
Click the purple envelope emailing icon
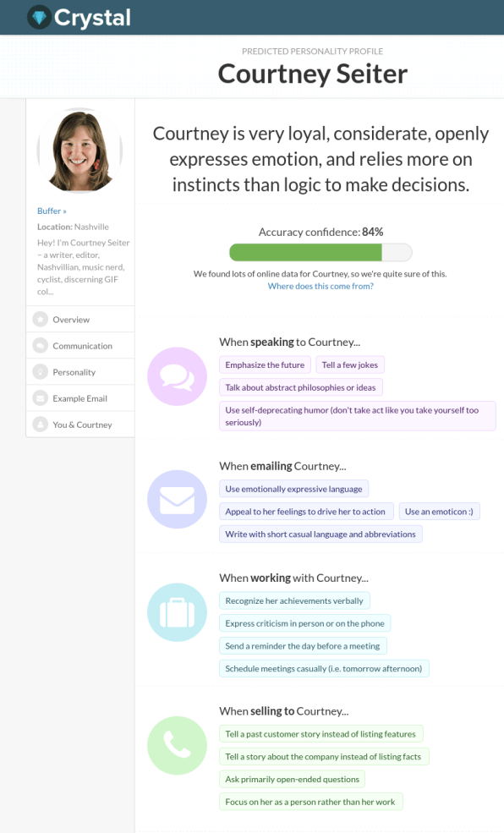(177, 499)
